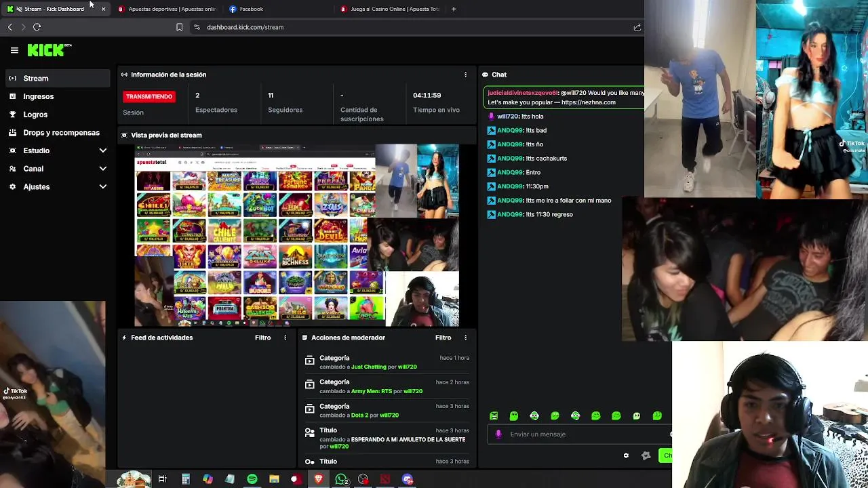Click the Chat panel header icon
This screenshot has height=488, width=868.
485,75
